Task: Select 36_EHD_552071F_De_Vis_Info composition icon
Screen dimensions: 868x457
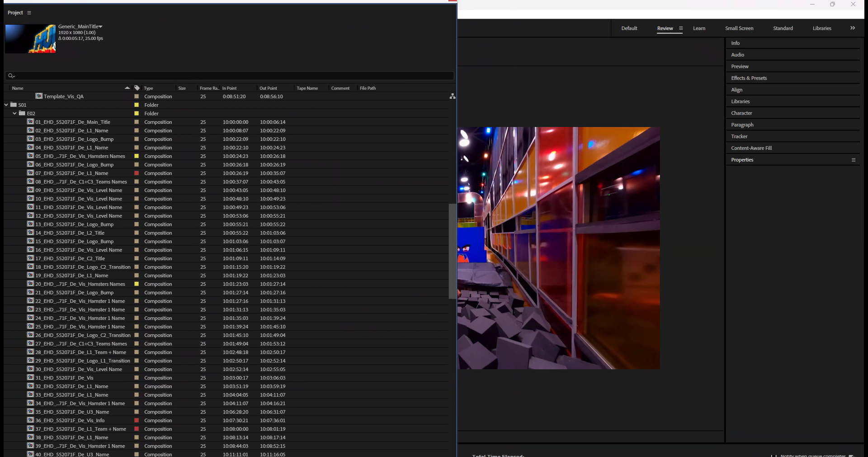Action: coord(30,420)
